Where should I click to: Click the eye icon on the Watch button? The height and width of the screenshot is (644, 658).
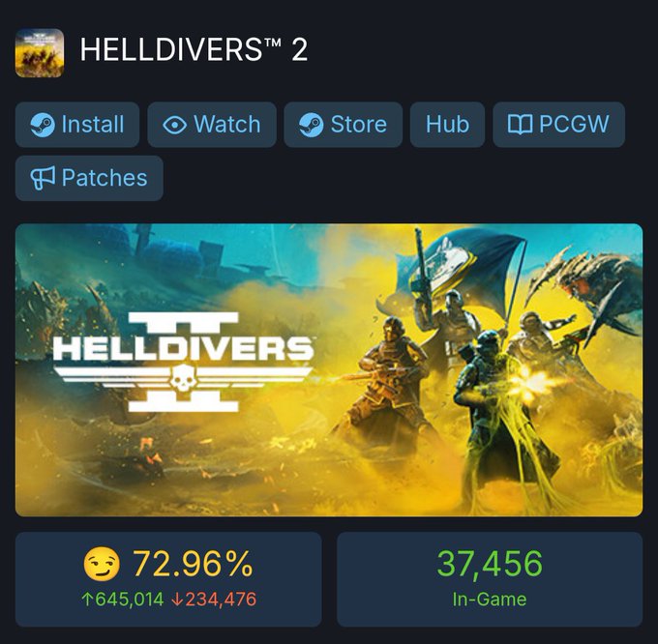coord(174,125)
